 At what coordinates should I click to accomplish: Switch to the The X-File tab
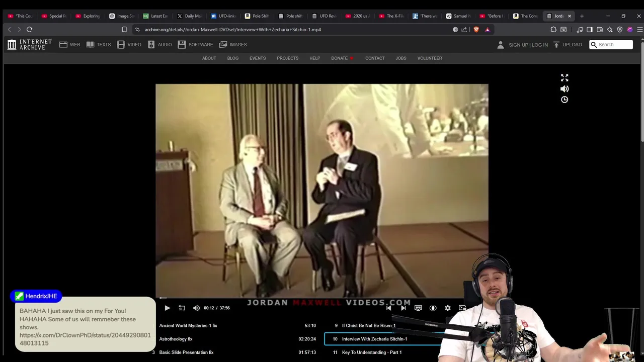click(391, 16)
